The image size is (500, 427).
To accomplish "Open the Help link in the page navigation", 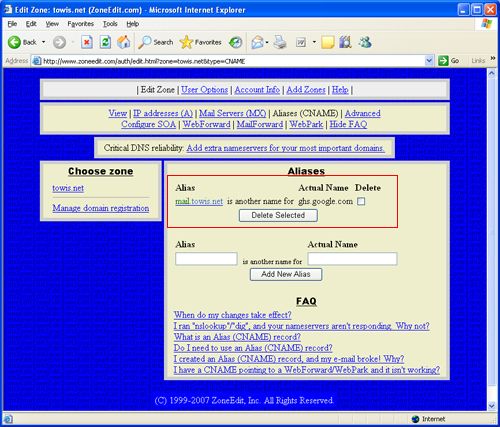I will coord(340,90).
